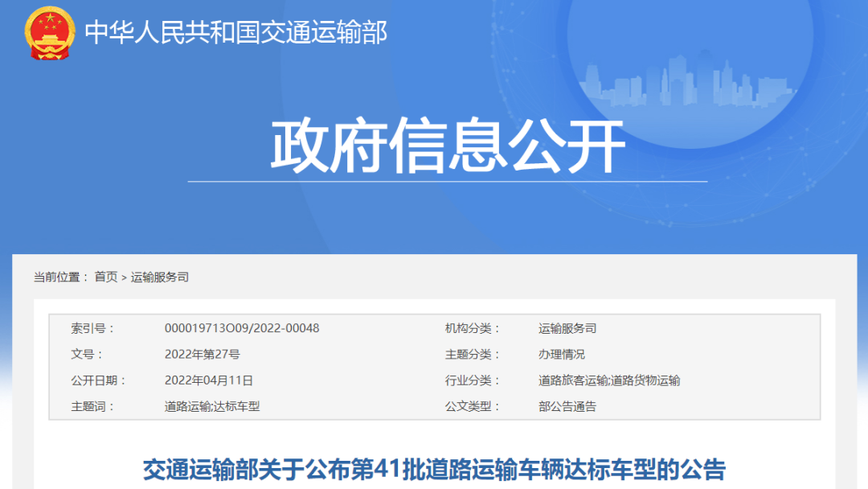Image resolution: width=868 pixels, height=489 pixels.
Task: Select 道路旅客运输;道路货物运输 value
Action: (609, 380)
